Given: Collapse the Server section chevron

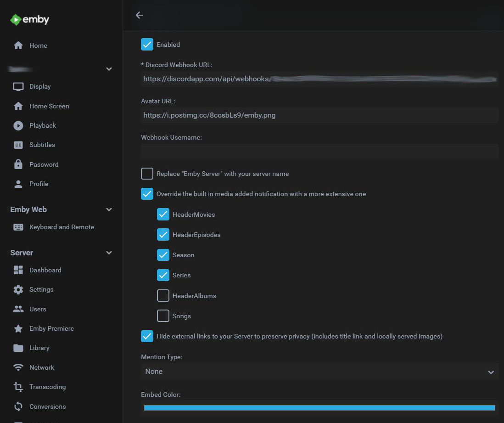Looking at the screenshot, I should 109,253.
